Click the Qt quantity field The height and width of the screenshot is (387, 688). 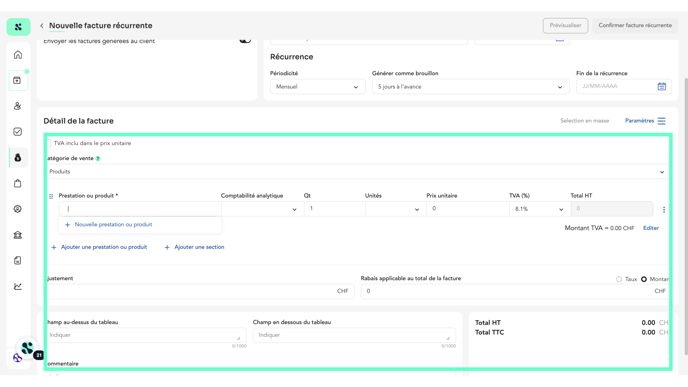334,209
